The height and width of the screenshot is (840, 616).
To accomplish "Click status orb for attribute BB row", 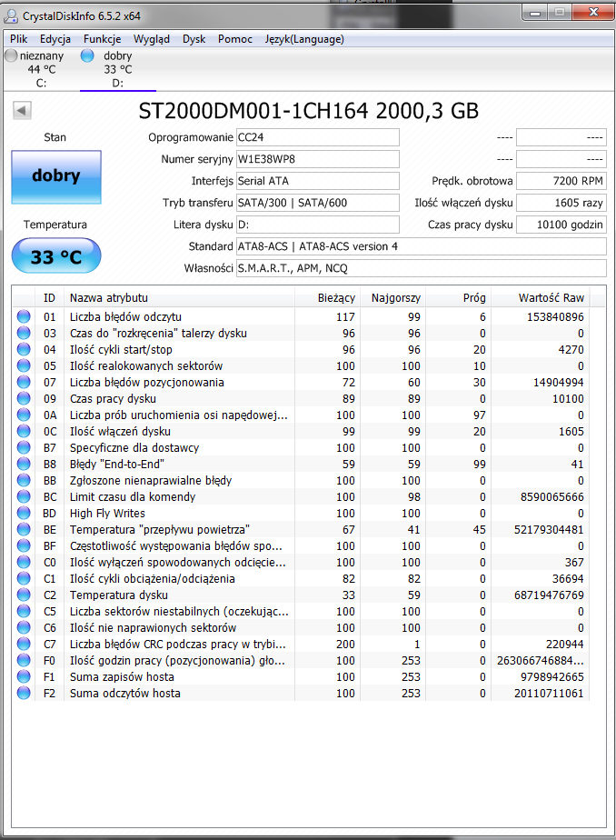I will (x=24, y=480).
